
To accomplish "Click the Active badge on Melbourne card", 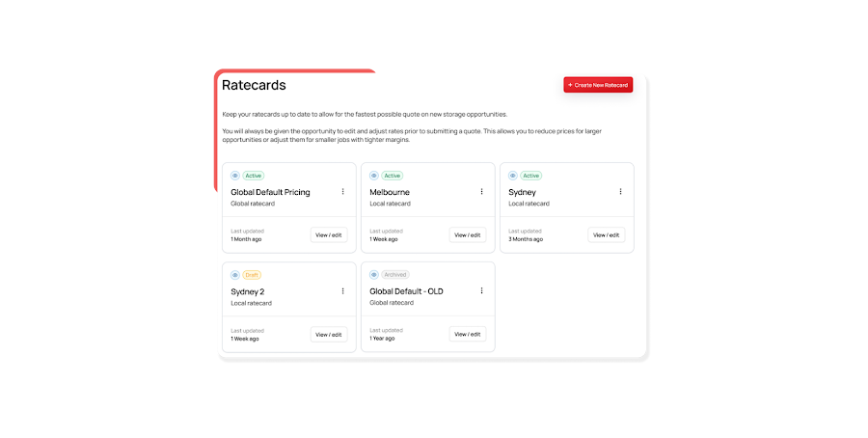I will (x=393, y=176).
